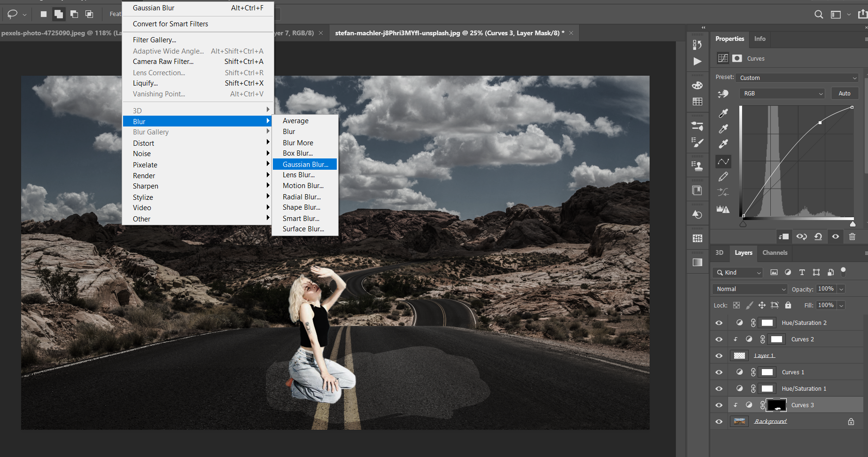This screenshot has height=457, width=868.
Task: Delete the adjustment layer with Properties trash icon
Action: tap(852, 236)
